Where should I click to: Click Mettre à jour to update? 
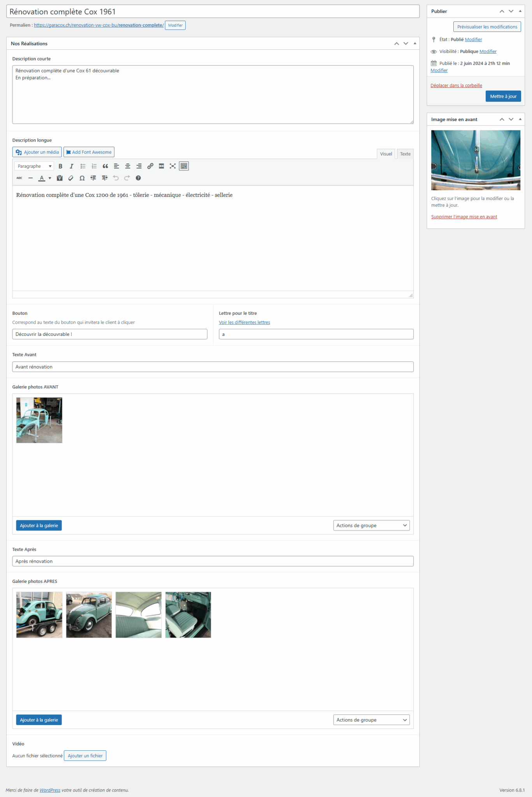503,96
